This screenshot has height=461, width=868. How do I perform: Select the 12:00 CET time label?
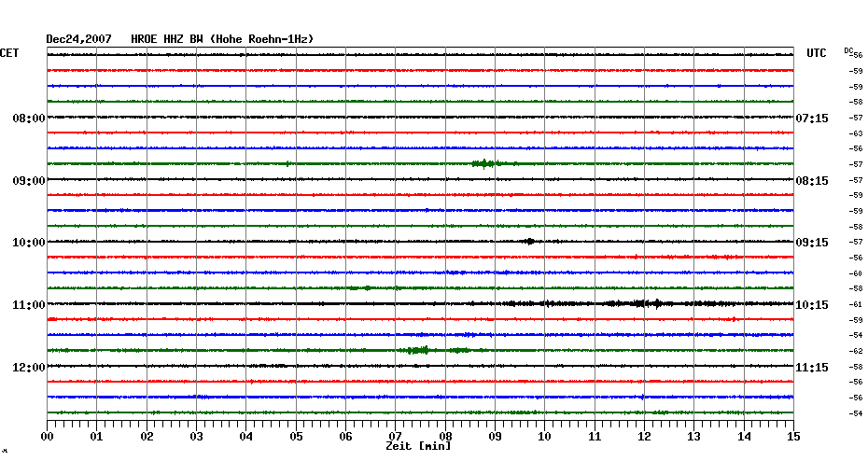coord(29,368)
